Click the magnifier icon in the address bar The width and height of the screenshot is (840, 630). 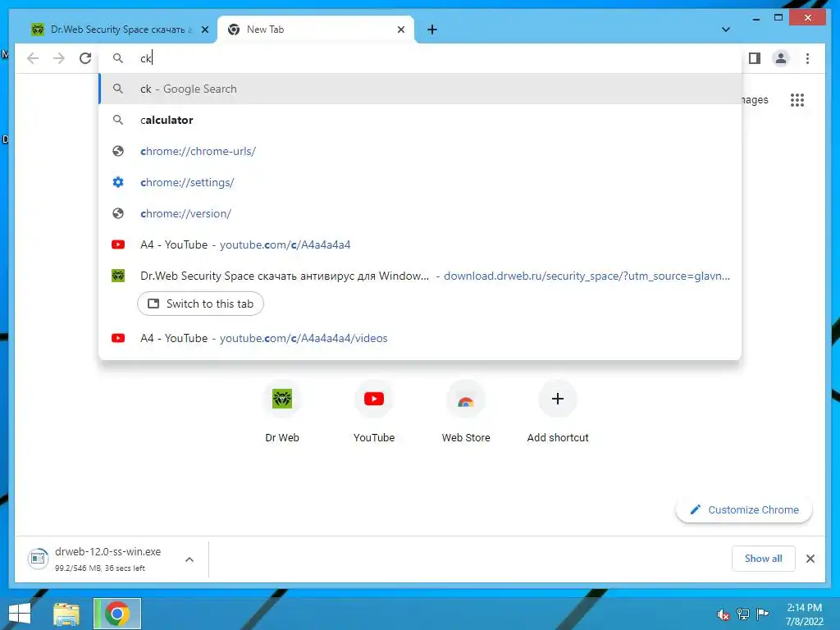coord(118,58)
